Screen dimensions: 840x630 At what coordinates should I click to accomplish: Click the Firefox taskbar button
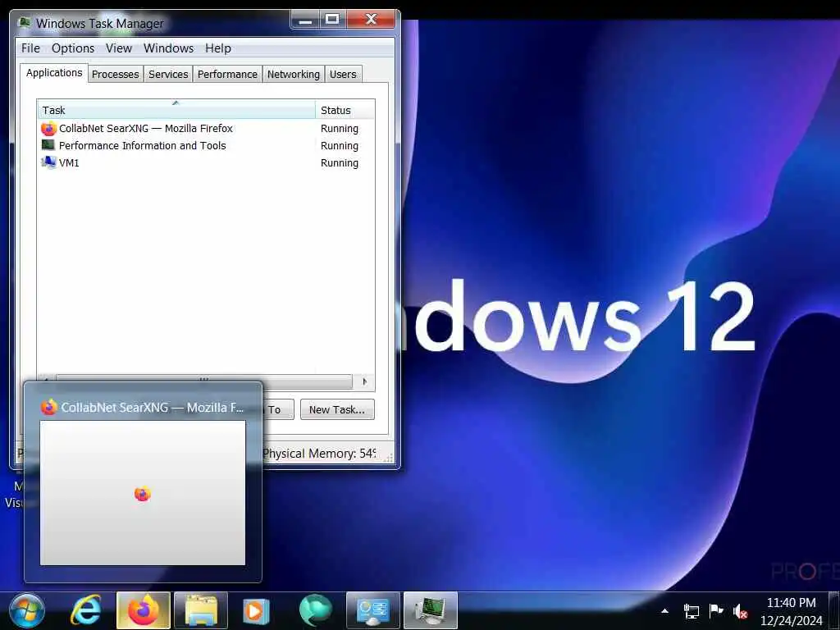click(143, 610)
